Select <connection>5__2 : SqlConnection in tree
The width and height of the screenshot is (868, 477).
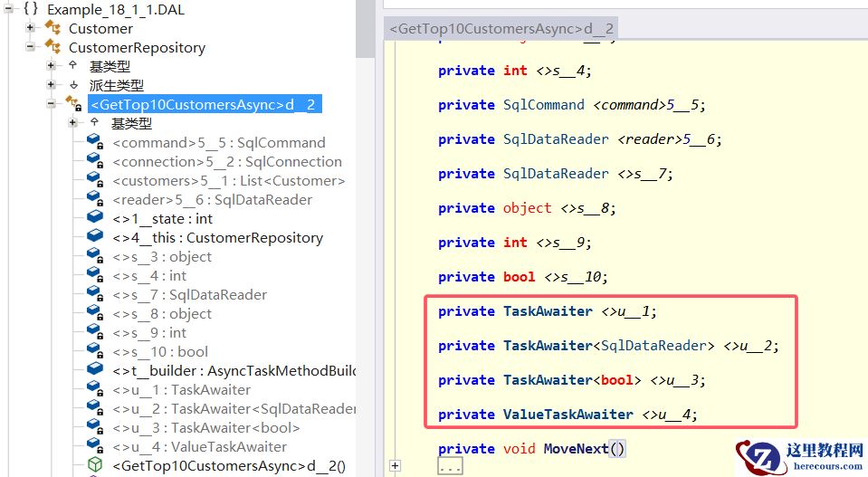227,162
